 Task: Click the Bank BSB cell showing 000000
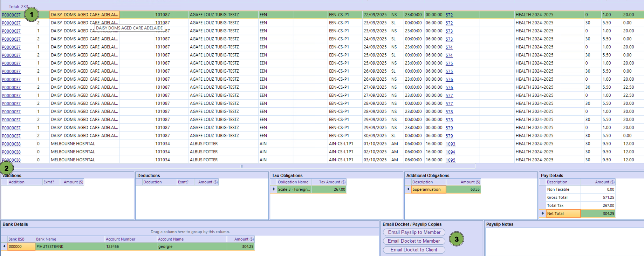21,247
